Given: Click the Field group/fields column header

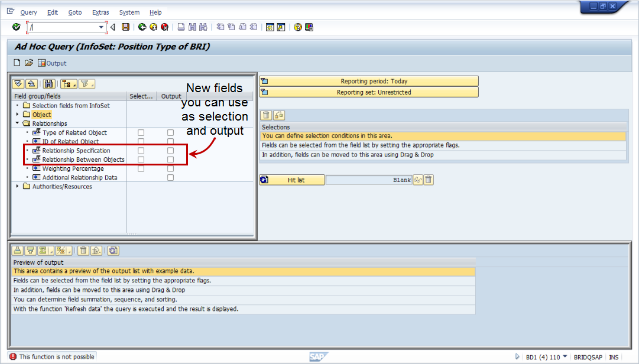Looking at the screenshot, I should coord(69,96).
